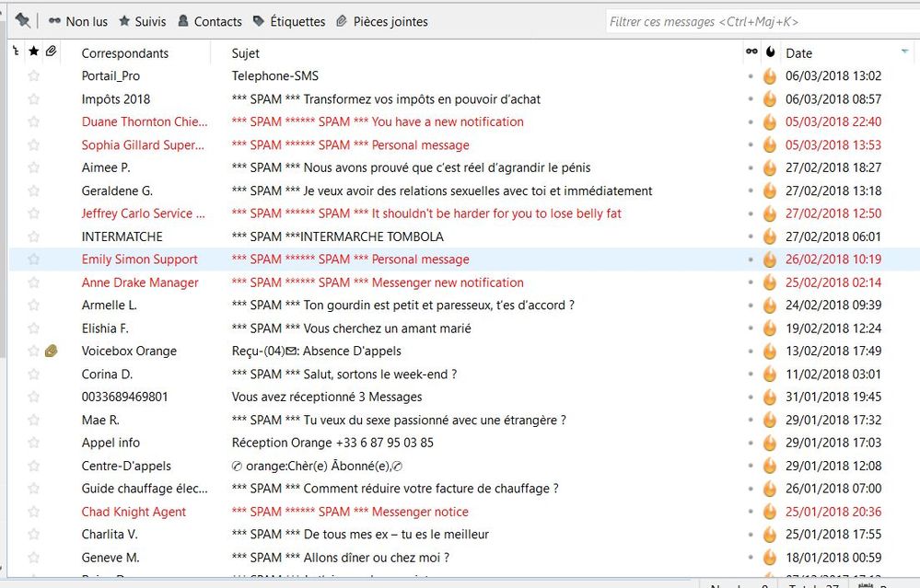Image resolution: width=920 pixels, height=588 pixels.
Task: Sort by the read-status glasses column header
Action: click(x=751, y=52)
